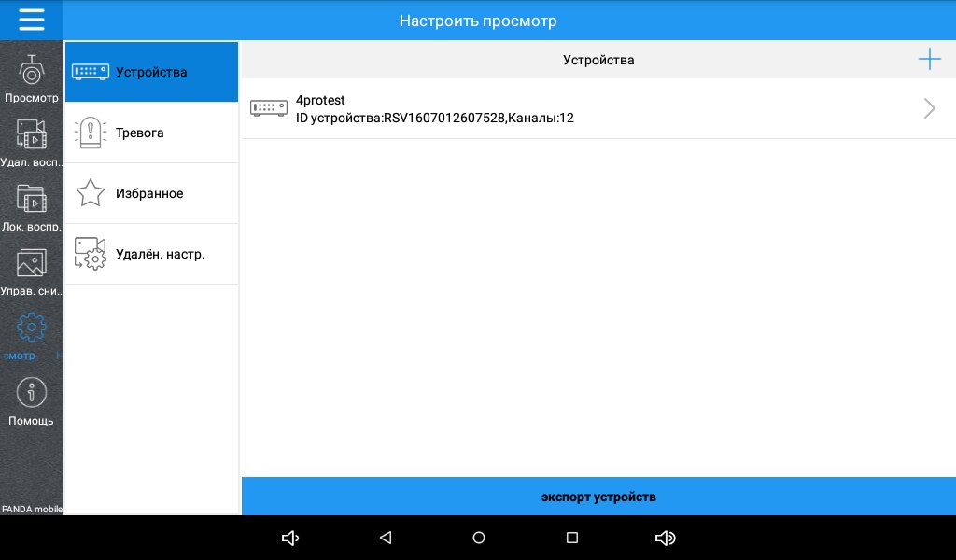Tap the Android back button

click(385, 538)
